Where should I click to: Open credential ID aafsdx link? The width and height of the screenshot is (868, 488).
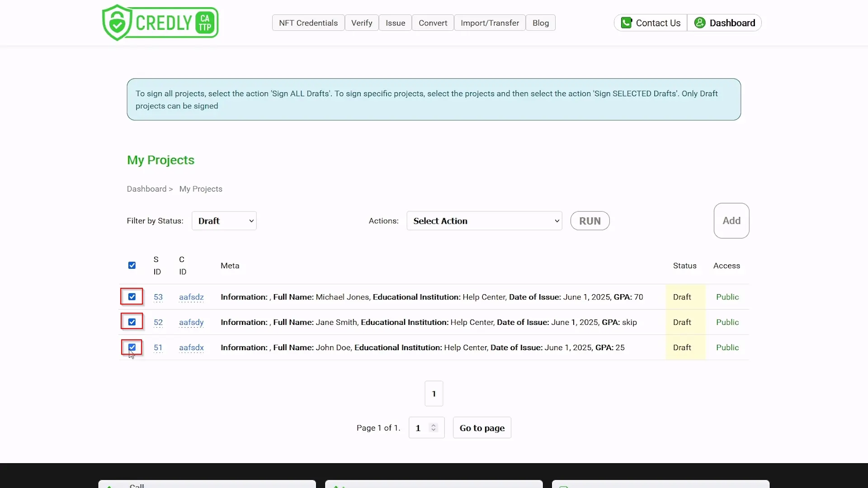pos(191,348)
